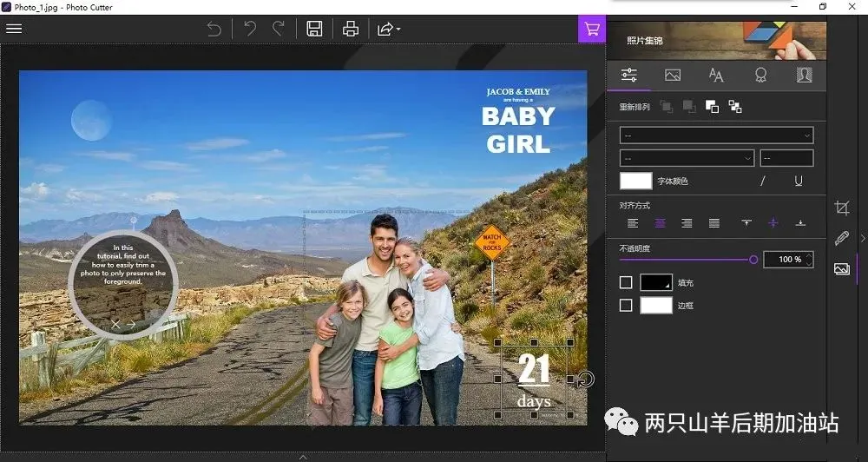The width and height of the screenshot is (868, 462).
Task: Align text to the left
Action: 633,223
